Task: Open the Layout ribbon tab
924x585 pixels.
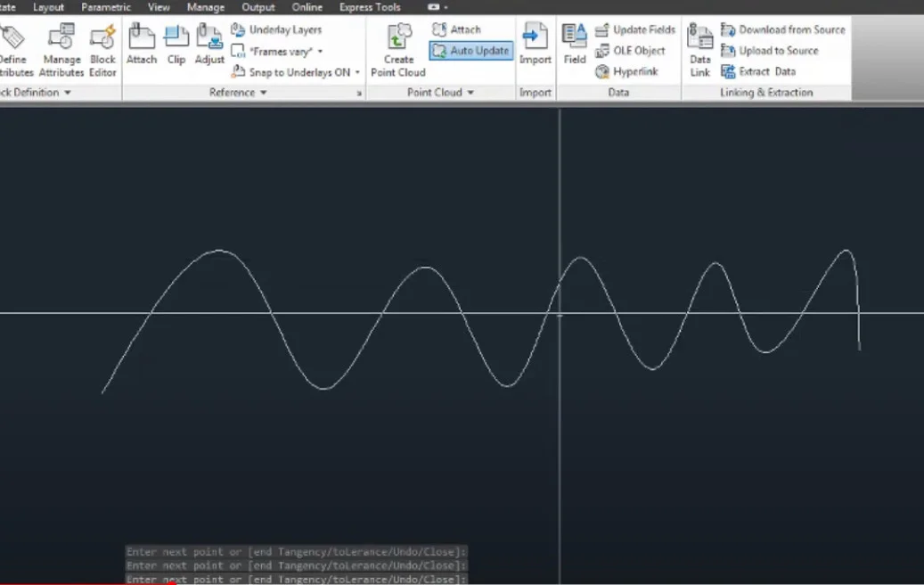Action: 48,7
